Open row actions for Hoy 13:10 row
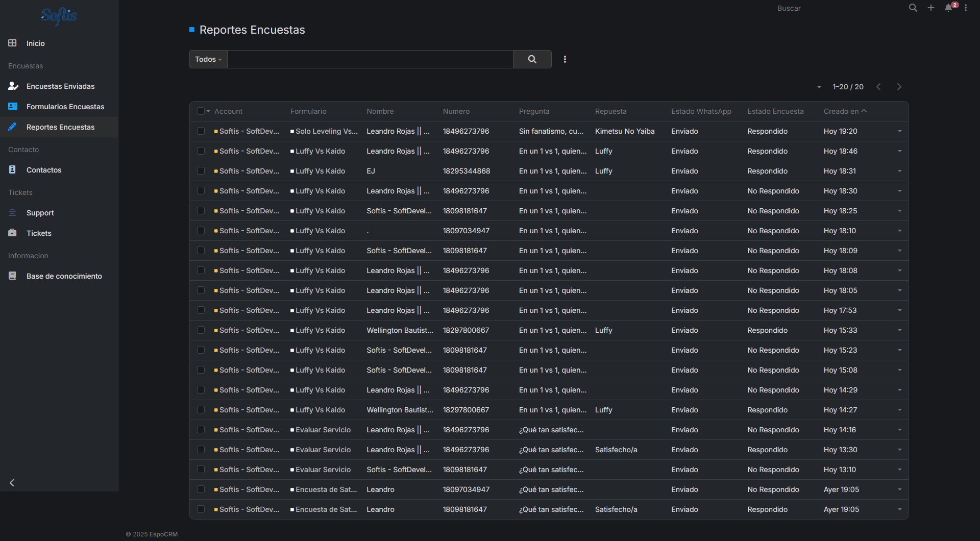The height and width of the screenshot is (541, 980). [899, 470]
